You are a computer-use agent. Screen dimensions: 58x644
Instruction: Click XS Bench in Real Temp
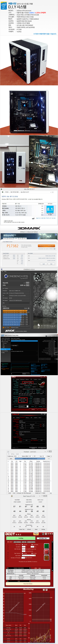pos(29,529)
